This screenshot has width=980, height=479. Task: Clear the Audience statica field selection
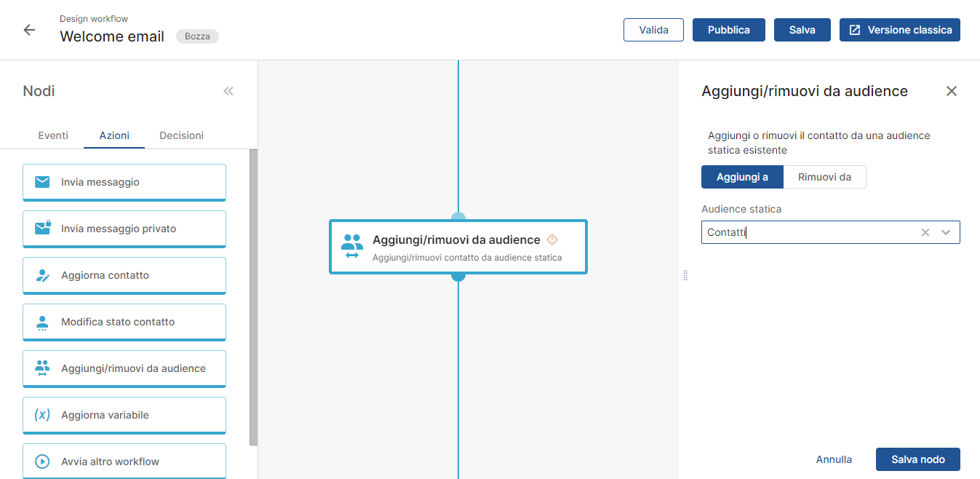pos(925,232)
